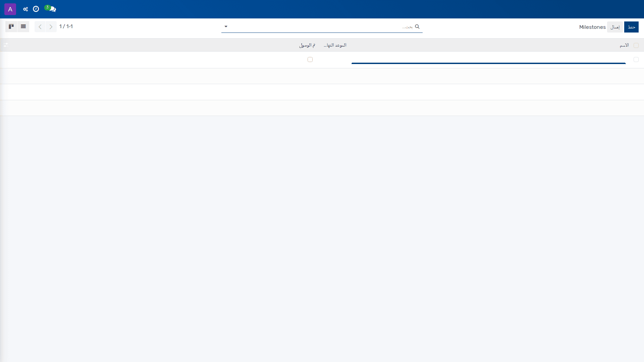Select the milestone row checkbox
This screenshot has width=644, height=362.
[636, 59]
